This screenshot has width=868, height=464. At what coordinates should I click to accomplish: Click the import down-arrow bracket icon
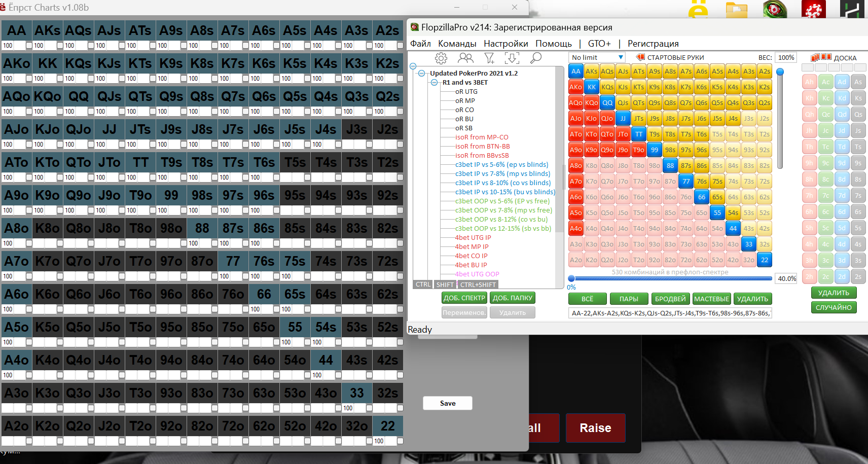512,58
